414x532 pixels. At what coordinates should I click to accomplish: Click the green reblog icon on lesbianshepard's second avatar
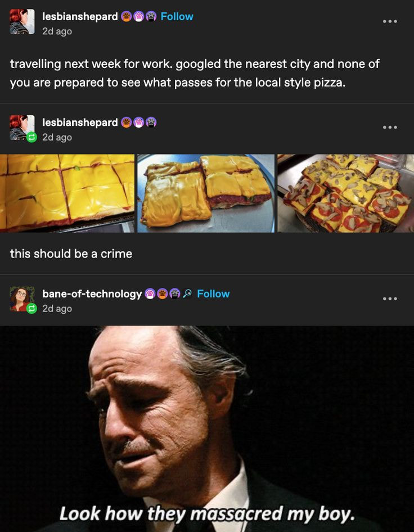point(31,137)
